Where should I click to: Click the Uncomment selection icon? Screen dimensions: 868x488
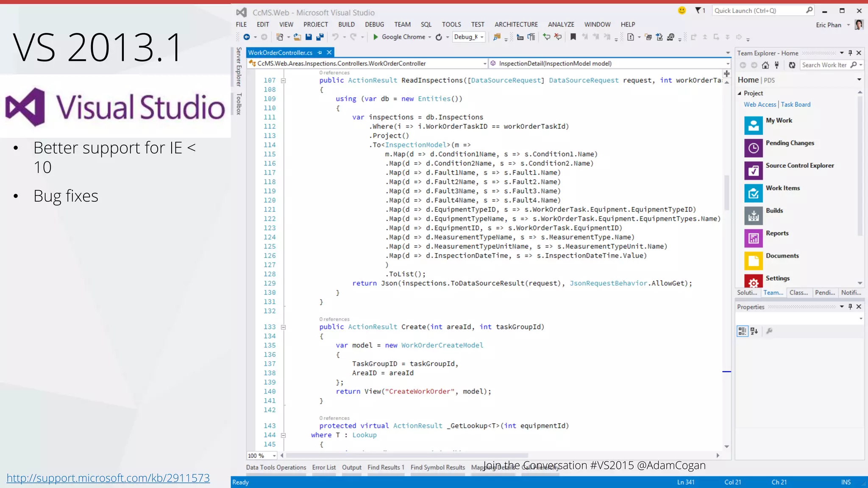[558, 37]
